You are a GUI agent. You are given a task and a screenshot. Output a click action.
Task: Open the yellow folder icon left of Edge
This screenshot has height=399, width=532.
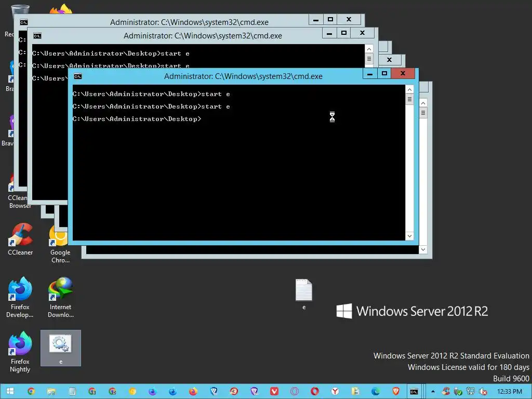point(355,392)
